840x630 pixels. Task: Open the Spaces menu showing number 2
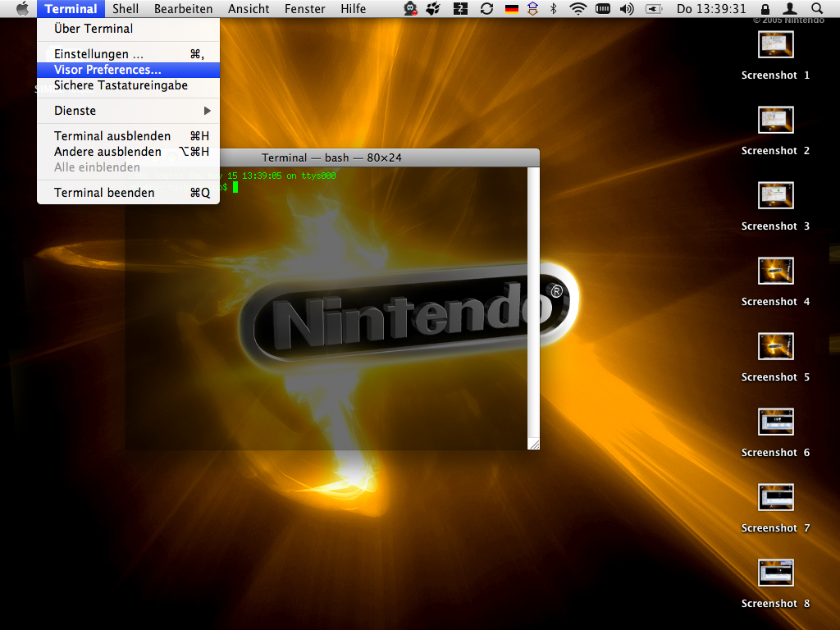[460, 8]
